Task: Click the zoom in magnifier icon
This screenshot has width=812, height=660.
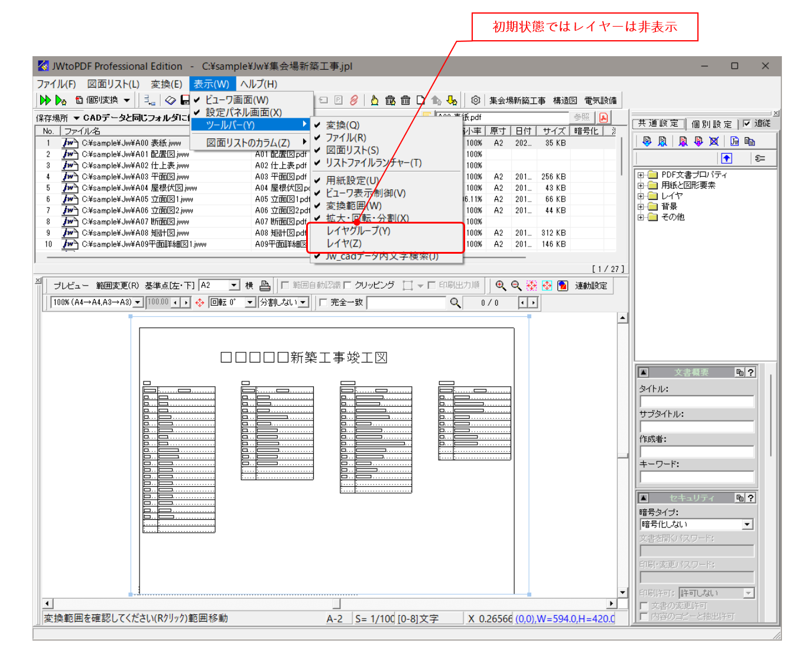Action: pyautogui.click(x=501, y=286)
